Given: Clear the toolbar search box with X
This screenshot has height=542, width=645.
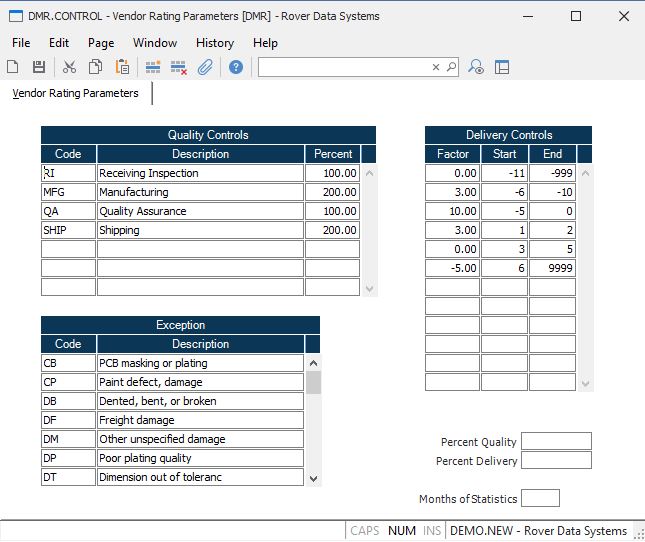Looking at the screenshot, I should (x=436, y=67).
